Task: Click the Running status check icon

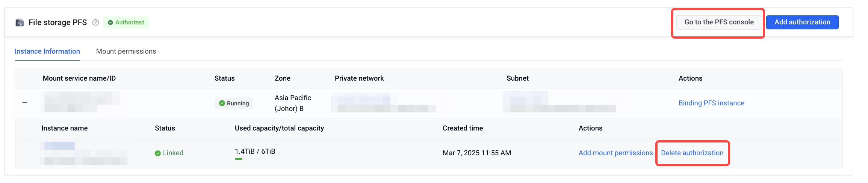Action: click(x=222, y=103)
